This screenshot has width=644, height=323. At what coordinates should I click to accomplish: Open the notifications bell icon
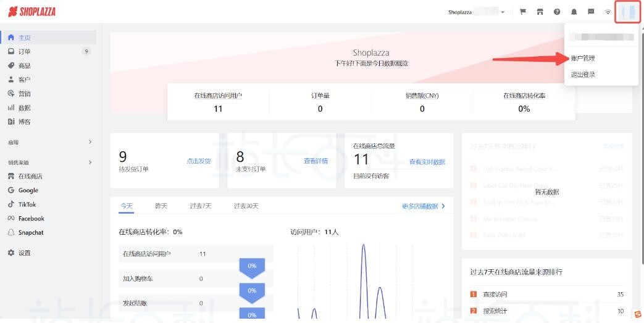(x=574, y=12)
